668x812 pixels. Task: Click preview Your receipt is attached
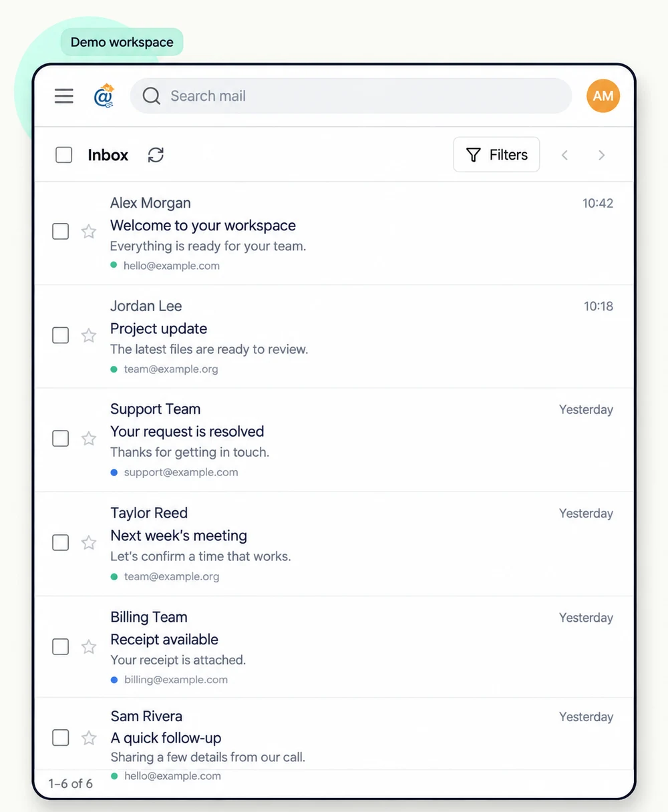coord(178,660)
